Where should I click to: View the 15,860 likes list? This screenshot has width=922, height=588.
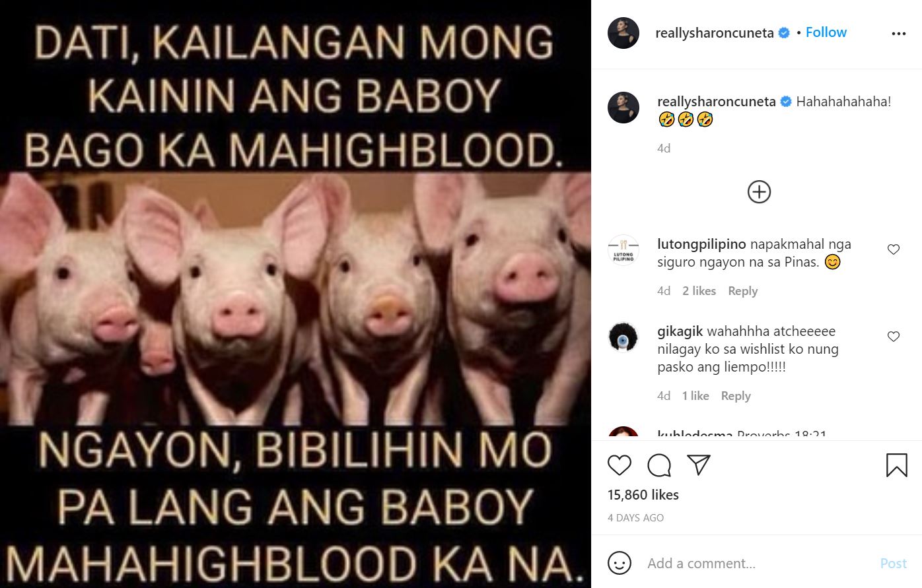[643, 494]
